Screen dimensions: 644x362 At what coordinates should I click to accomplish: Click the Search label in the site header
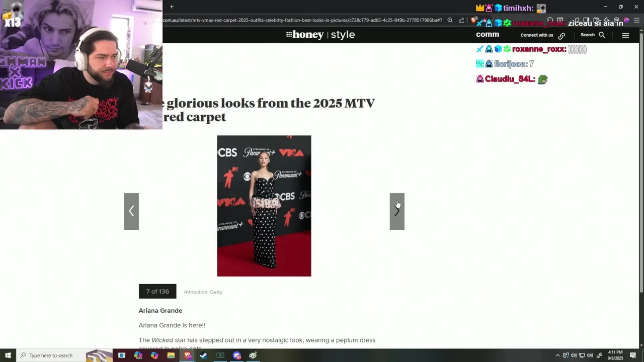click(588, 35)
